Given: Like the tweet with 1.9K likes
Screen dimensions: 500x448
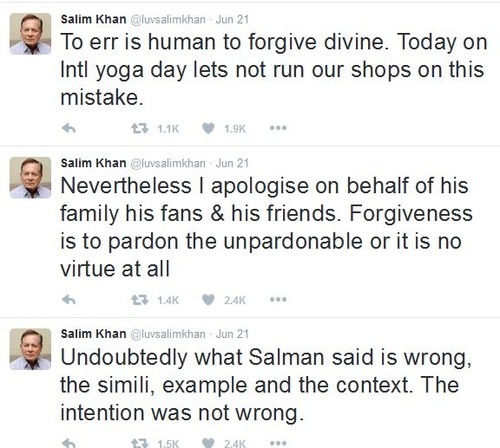Looking at the screenshot, I should coord(208,128).
